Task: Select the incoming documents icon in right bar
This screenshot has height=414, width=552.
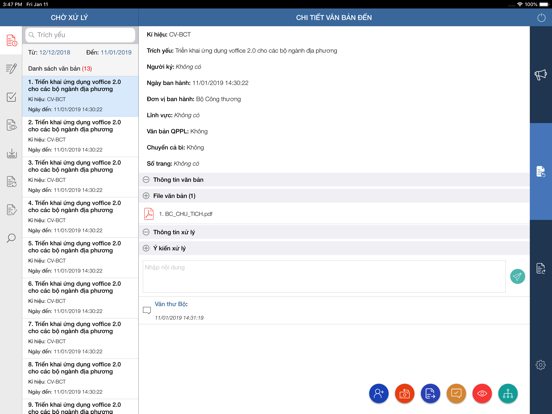Action: click(x=541, y=171)
